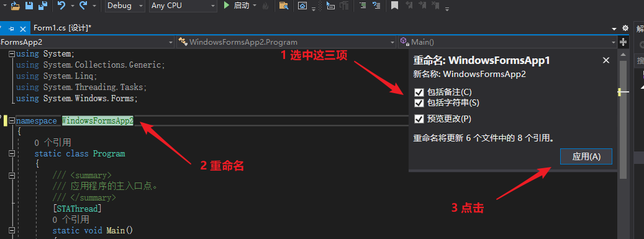Open the Any CPU platform combo box
This screenshot has height=239, width=644.
click(x=183, y=6)
